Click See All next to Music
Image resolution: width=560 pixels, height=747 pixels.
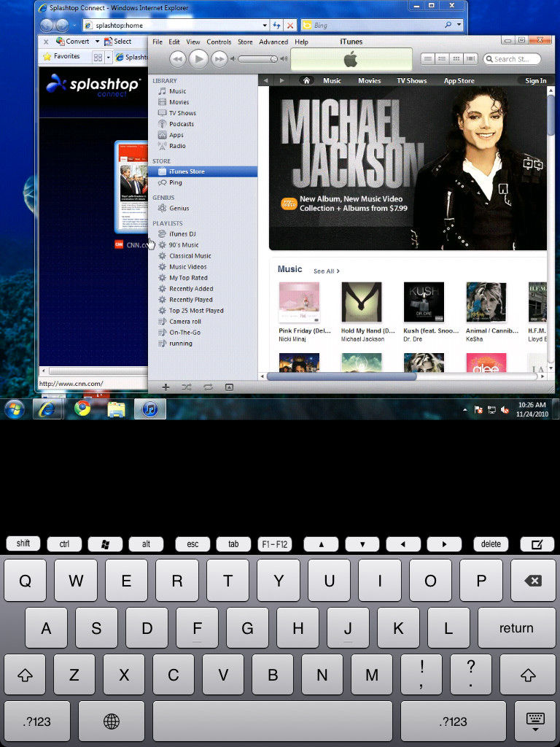point(326,271)
